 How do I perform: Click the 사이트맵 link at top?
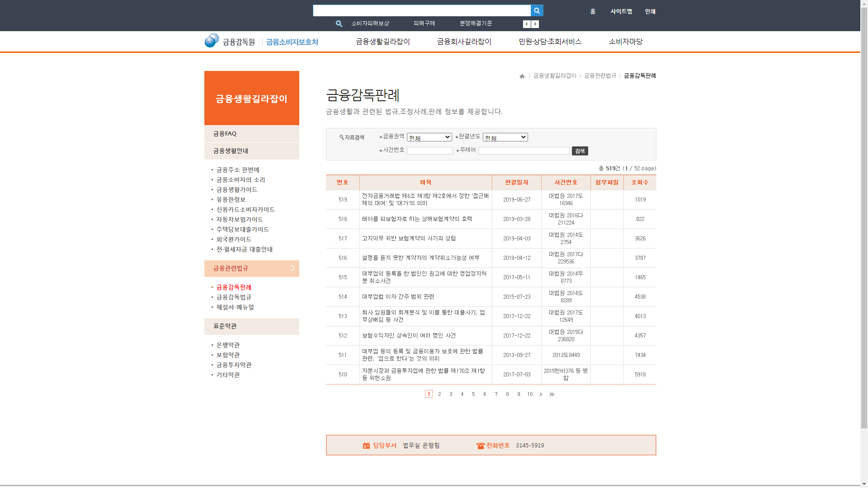[621, 11]
